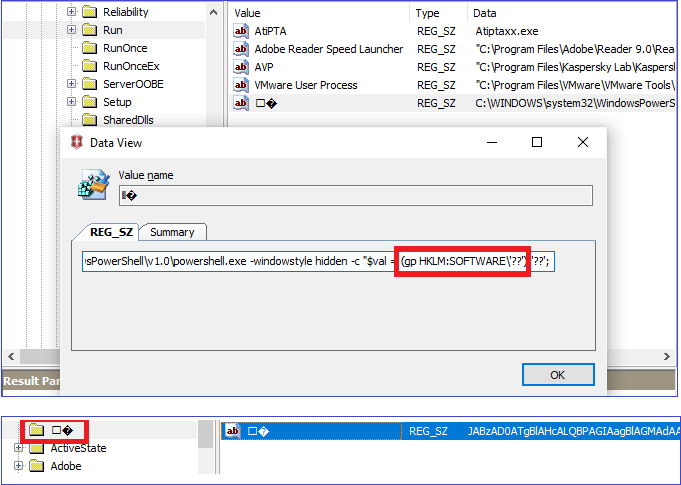Select the Adobe Reader 9.0 data path
The height and width of the screenshot is (485, 681).
coord(575,49)
